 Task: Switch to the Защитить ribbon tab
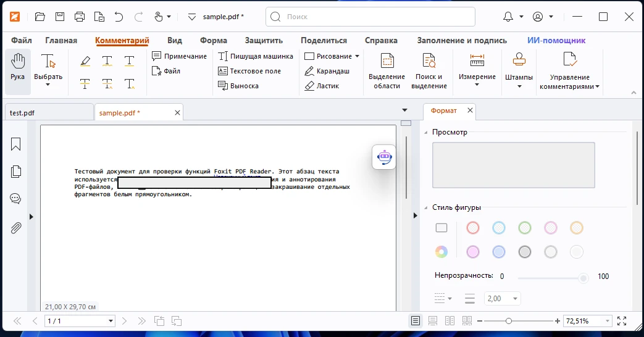click(264, 40)
